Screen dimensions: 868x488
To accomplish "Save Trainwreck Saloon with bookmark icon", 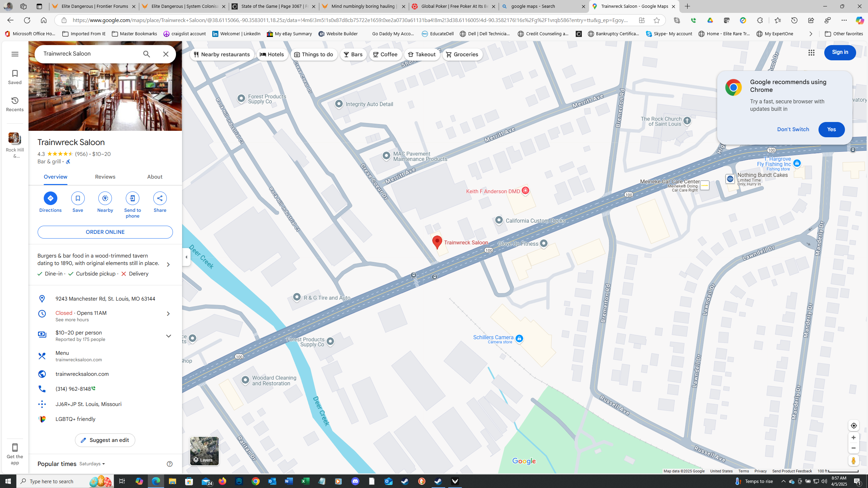I will click(x=78, y=198).
